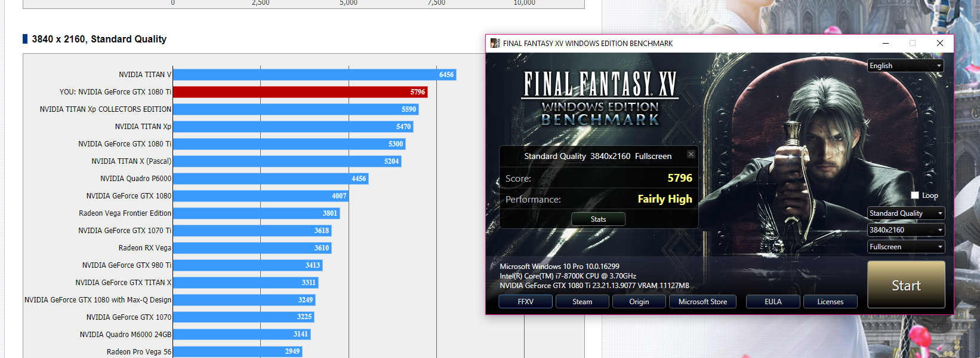The width and height of the screenshot is (980, 358).
Task: Click the 'NVIDIA GeForce GTX TITAN X' label
Action: [123, 283]
